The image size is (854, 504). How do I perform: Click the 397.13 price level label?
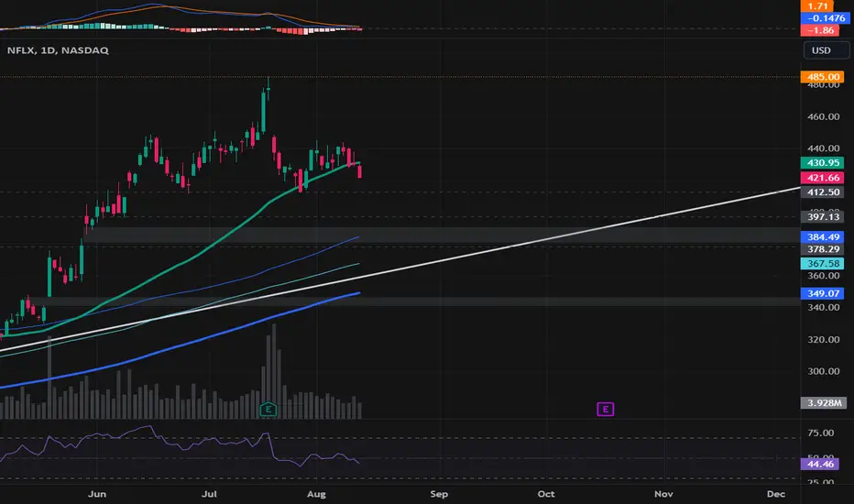(823, 217)
